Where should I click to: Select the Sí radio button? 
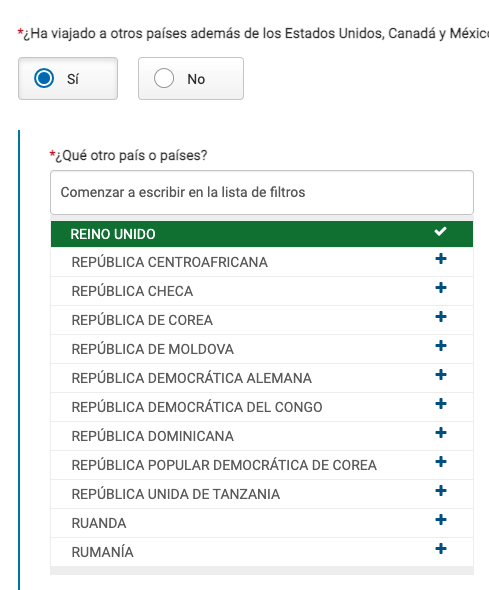point(44,78)
